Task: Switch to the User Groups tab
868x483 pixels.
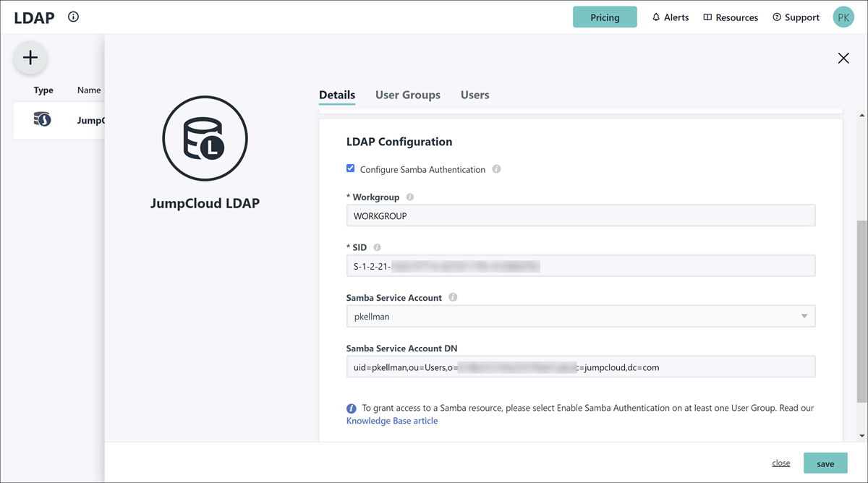Action: (407, 95)
